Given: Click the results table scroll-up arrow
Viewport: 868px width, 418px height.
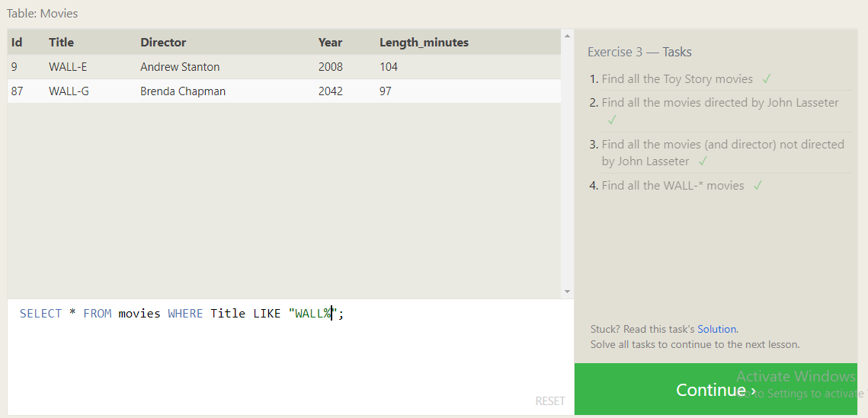Looking at the screenshot, I should coord(566,37).
